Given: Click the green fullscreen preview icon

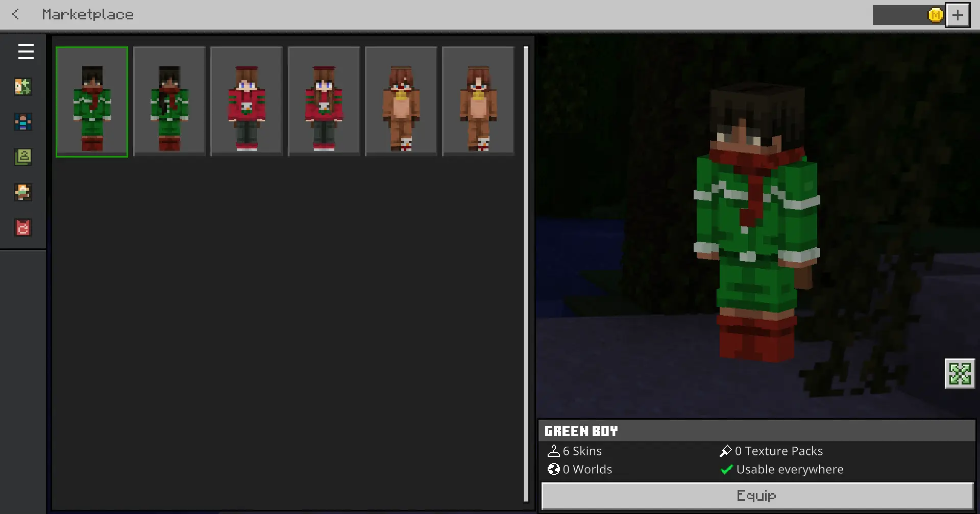Looking at the screenshot, I should tap(960, 374).
